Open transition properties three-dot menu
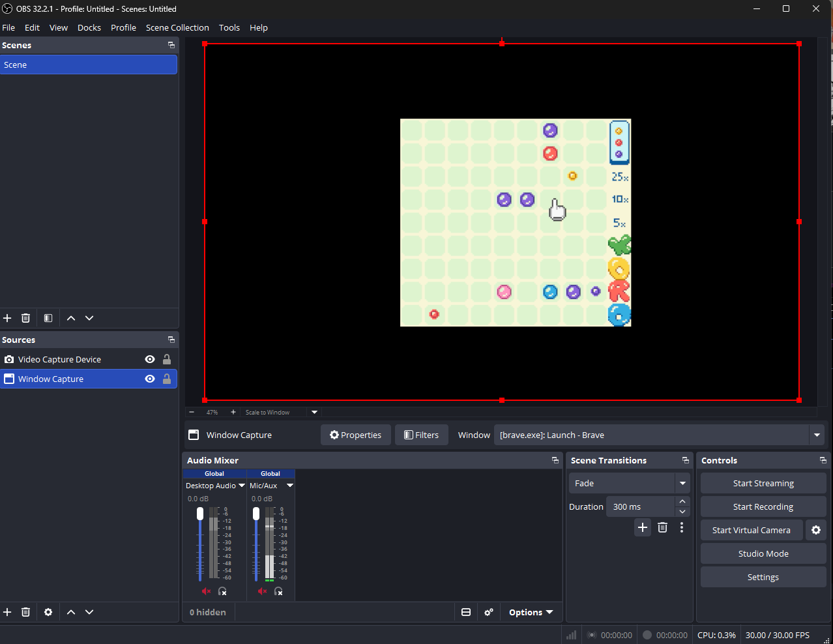The width and height of the screenshot is (833, 644). pyautogui.click(x=682, y=527)
